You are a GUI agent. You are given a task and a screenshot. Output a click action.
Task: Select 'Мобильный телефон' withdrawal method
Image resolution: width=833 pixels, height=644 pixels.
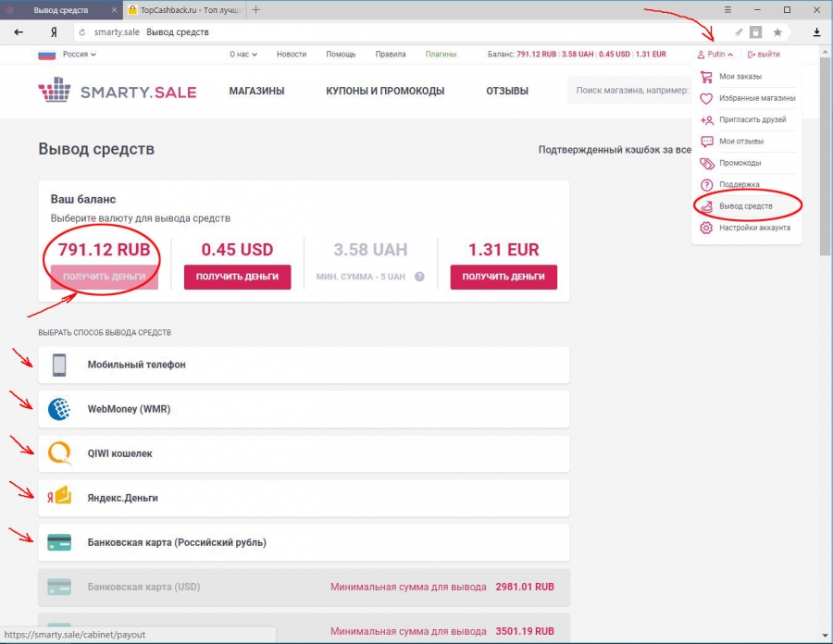304,365
